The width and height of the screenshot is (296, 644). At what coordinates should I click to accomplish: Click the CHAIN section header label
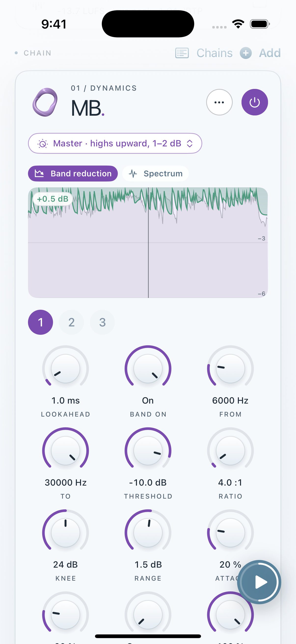click(38, 53)
